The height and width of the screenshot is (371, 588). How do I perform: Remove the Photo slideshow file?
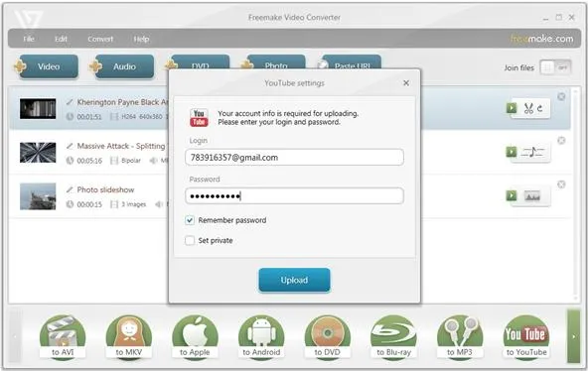click(561, 185)
